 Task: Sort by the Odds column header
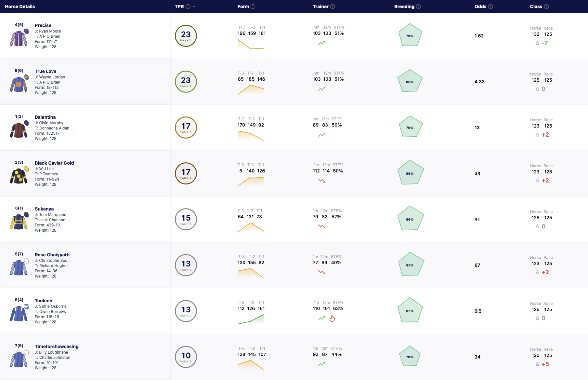pyautogui.click(x=480, y=7)
